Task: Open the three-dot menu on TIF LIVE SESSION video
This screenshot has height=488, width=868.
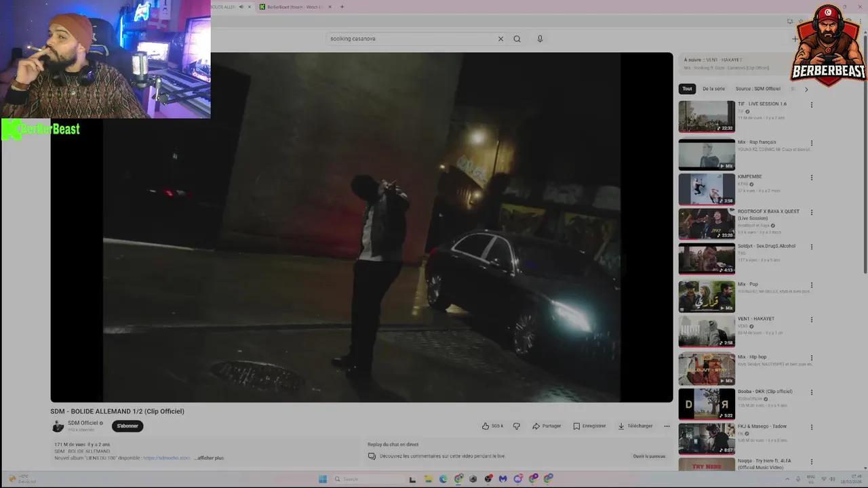Action: tap(812, 104)
